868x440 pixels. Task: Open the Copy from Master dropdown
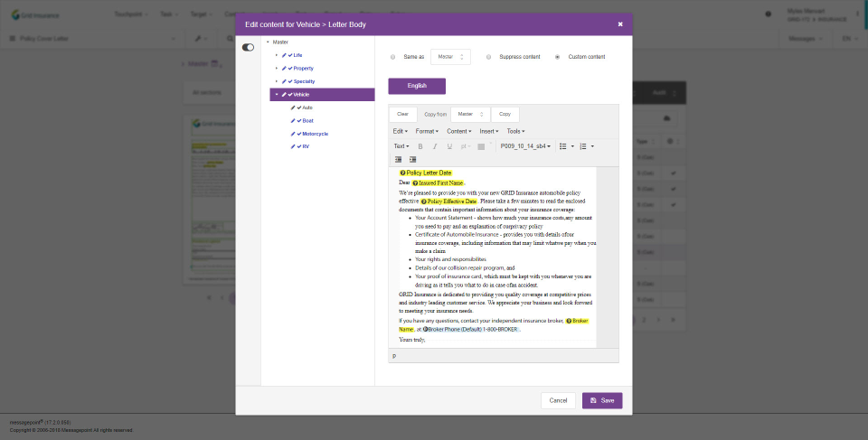click(x=470, y=115)
